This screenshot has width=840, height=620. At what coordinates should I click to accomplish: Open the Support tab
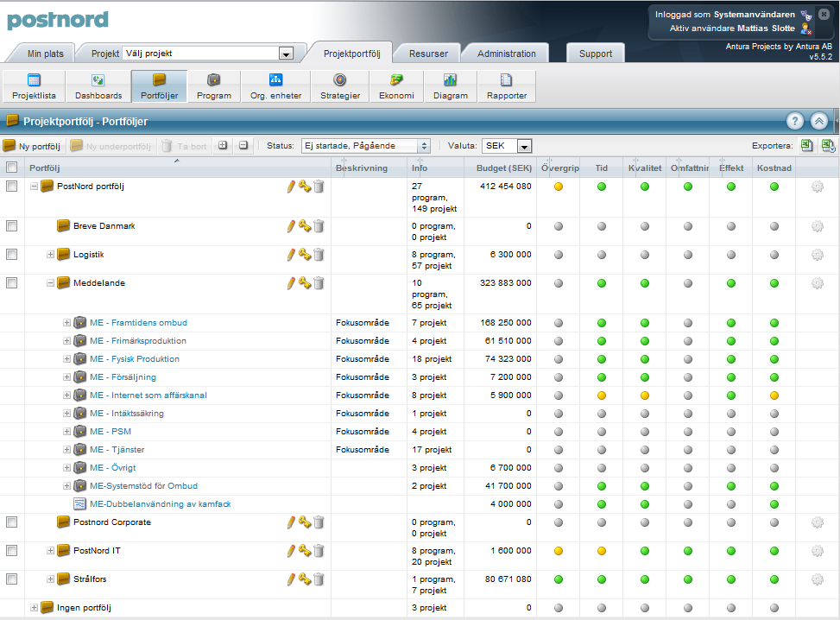[595, 54]
